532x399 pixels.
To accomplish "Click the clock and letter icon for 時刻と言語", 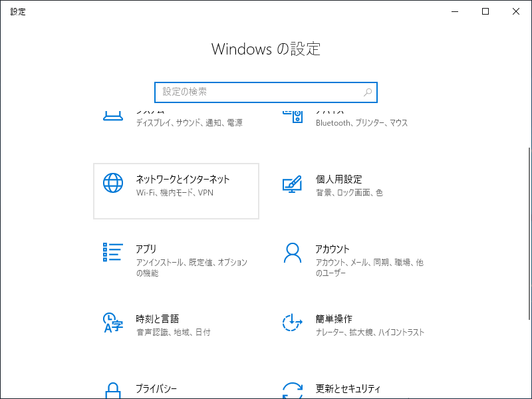I will 113,323.
